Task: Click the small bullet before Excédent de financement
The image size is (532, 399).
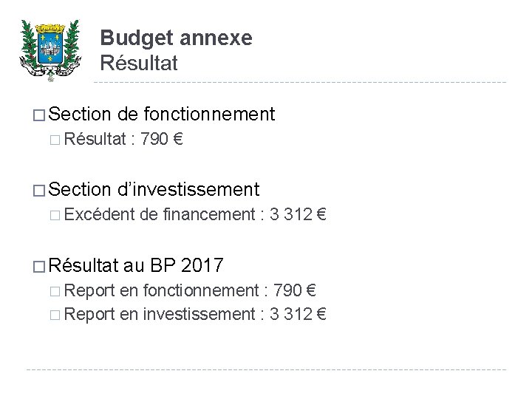Action: (58, 215)
